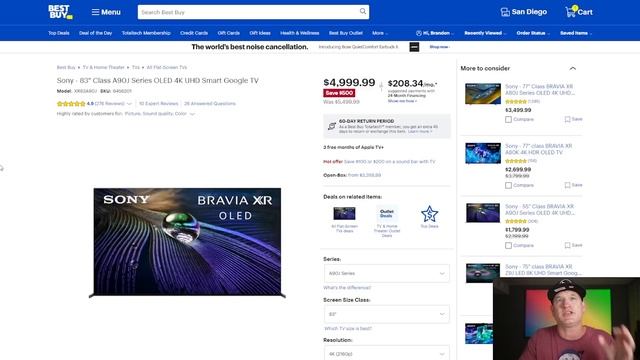Save the $3,499.99 Sony TV bookmark icon
This screenshot has height=360, width=640.
click(567, 119)
